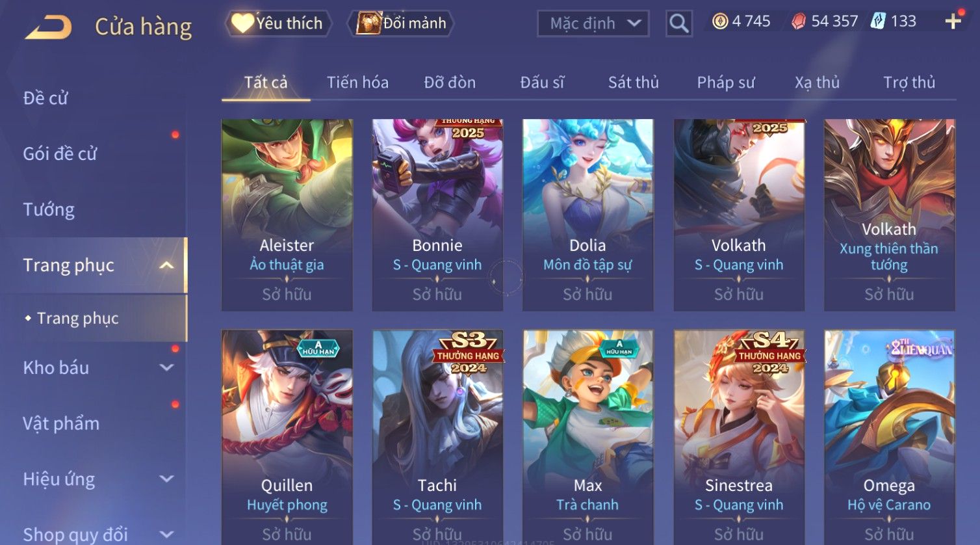
Task: Tap the plus icon to add currency
Action: (x=953, y=21)
